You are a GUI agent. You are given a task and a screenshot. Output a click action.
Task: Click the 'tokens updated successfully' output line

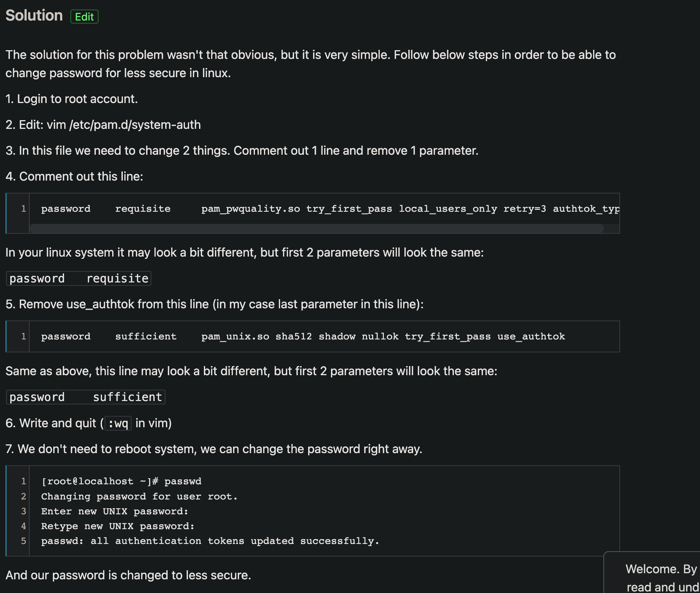[x=210, y=541]
